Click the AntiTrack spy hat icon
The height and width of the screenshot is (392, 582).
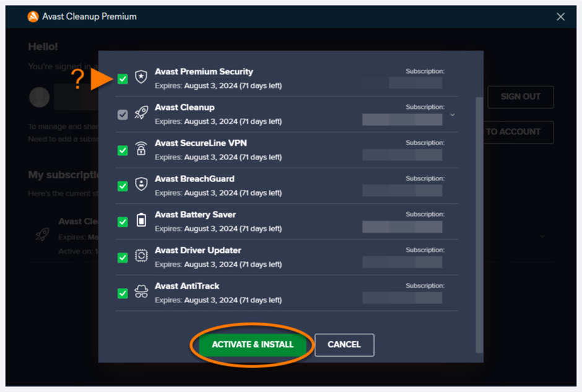[141, 292]
